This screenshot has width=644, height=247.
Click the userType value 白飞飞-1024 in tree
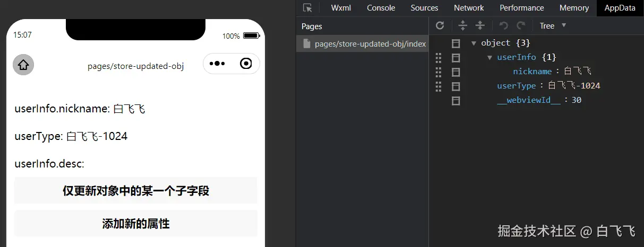[574, 86]
